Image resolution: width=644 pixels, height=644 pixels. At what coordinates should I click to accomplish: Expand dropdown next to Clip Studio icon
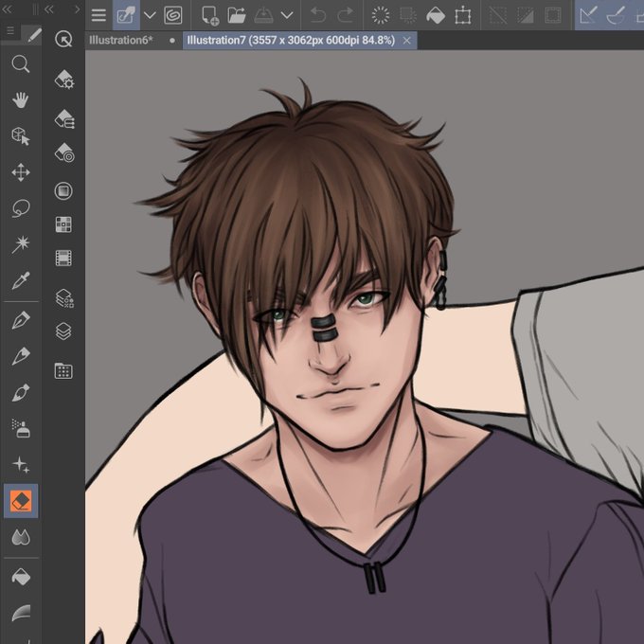[150, 15]
